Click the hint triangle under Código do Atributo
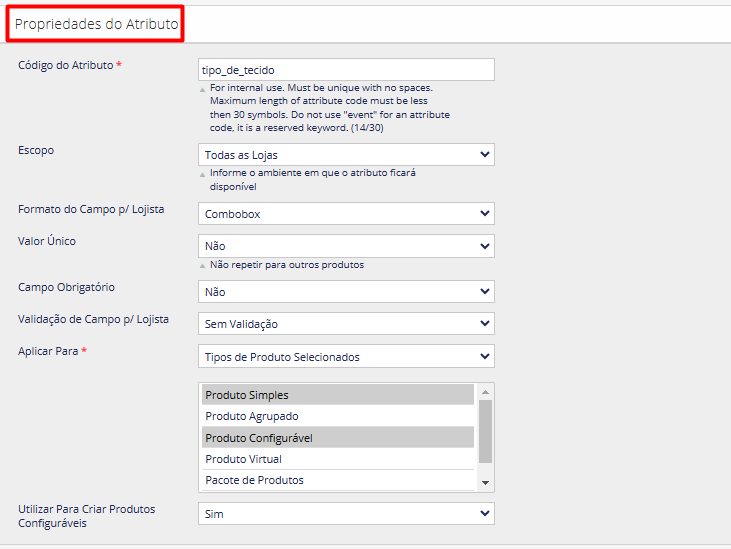The width and height of the screenshot is (731, 549). 202,89
